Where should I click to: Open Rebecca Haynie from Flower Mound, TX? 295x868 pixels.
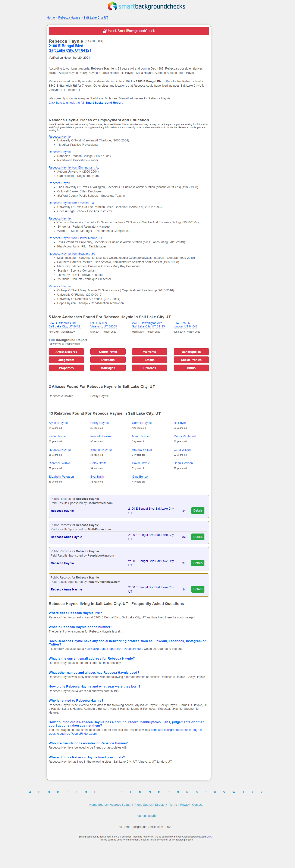pos(76,238)
